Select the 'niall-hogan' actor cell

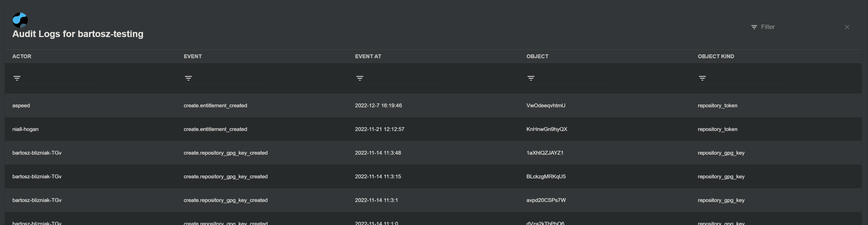[x=25, y=129]
